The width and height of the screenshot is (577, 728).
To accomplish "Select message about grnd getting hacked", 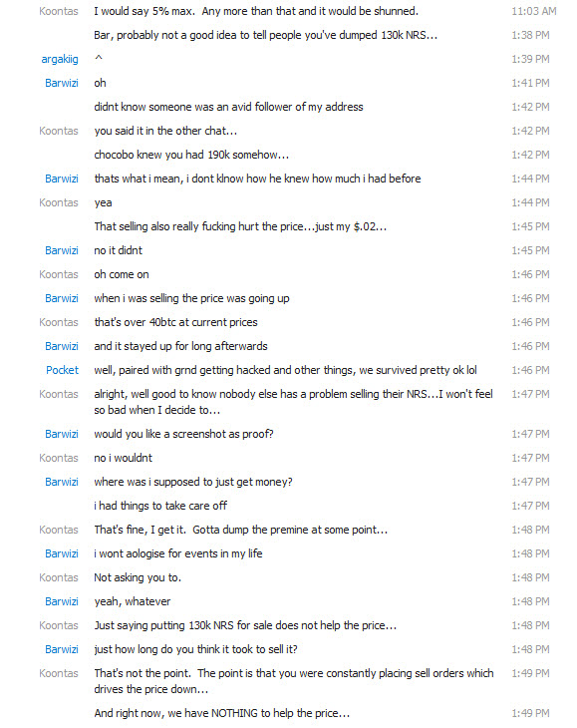I will tap(285, 370).
